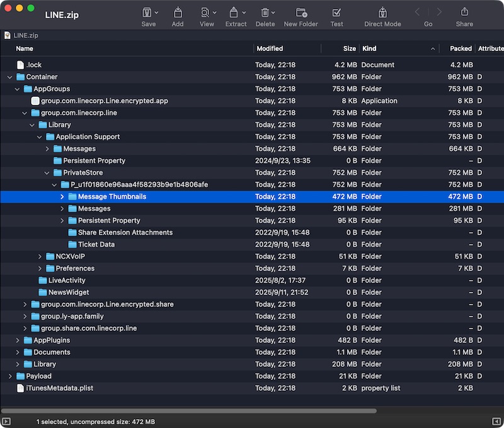Collapse the PrivateStore folder

click(x=47, y=173)
